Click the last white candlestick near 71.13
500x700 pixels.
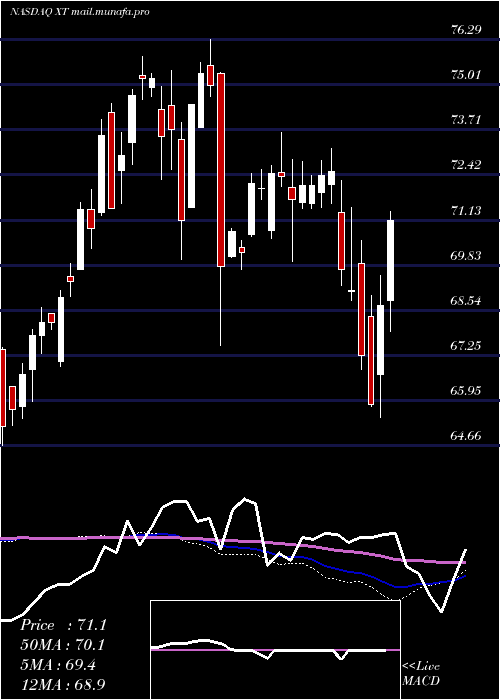point(391,261)
